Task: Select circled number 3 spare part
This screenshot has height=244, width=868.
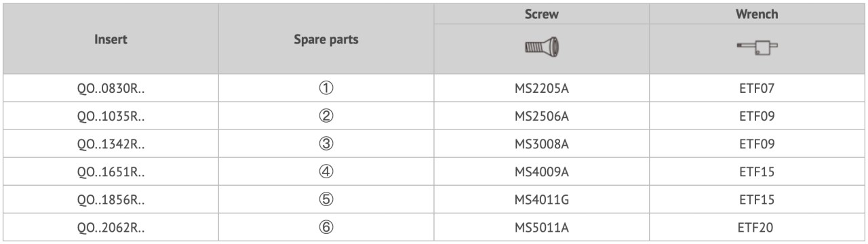Action: coord(325,144)
